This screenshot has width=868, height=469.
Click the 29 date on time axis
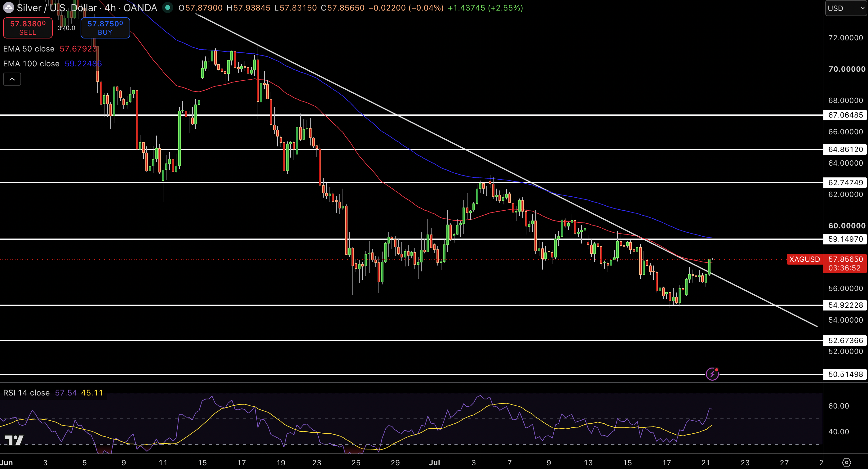coord(395,462)
